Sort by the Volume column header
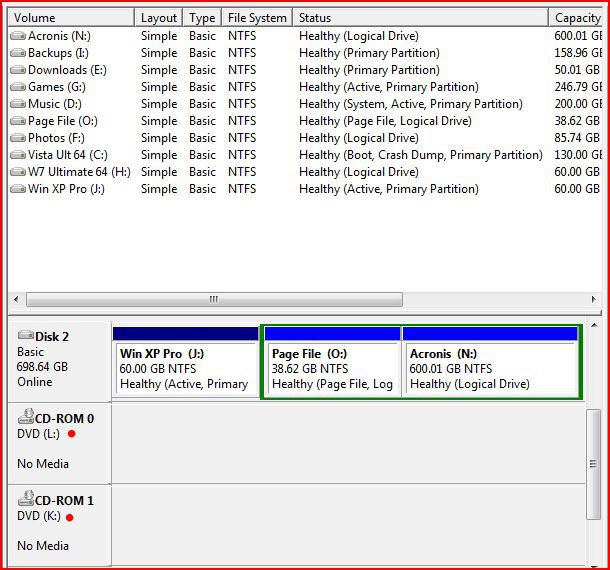The height and width of the screenshot is (570, 610). pos(71,18)
